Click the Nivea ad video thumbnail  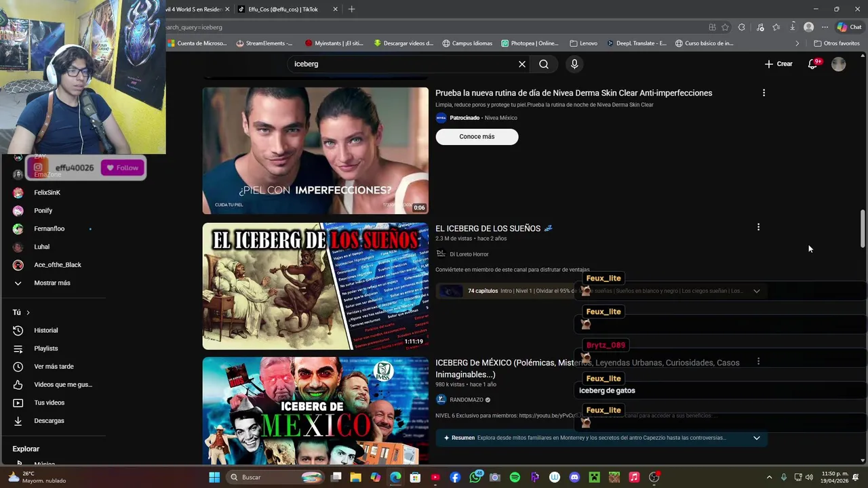tap(315, 150)
